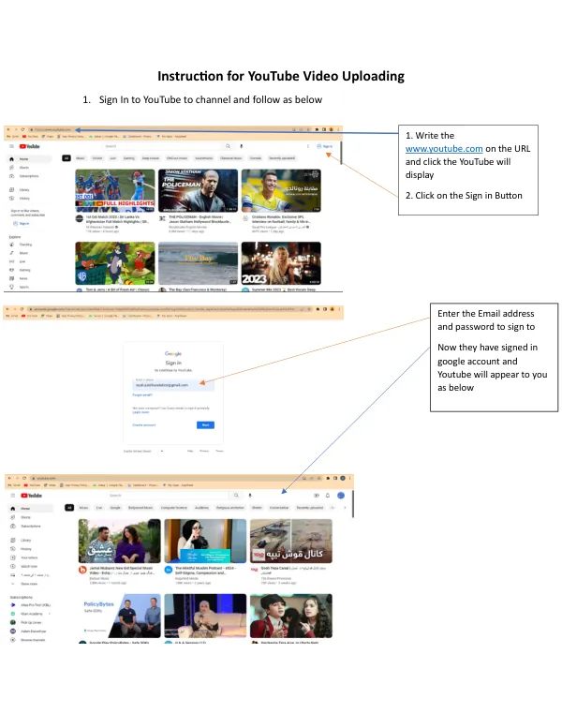Click the sidebar Sign in button under 'Sign in to like videos'
This screenshot has height=728, width=562.
pos(22,223)
